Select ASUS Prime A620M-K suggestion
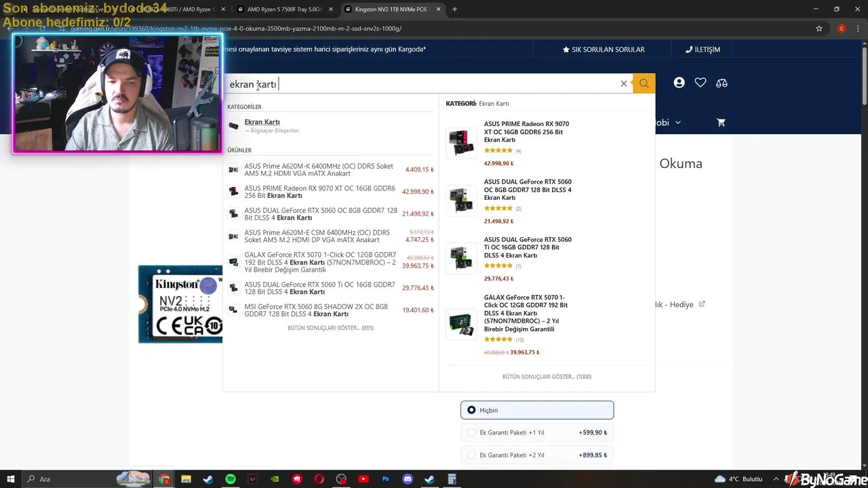Image resolution: width=868 pixels, height=488 pixels. click(x=330, y=169)
